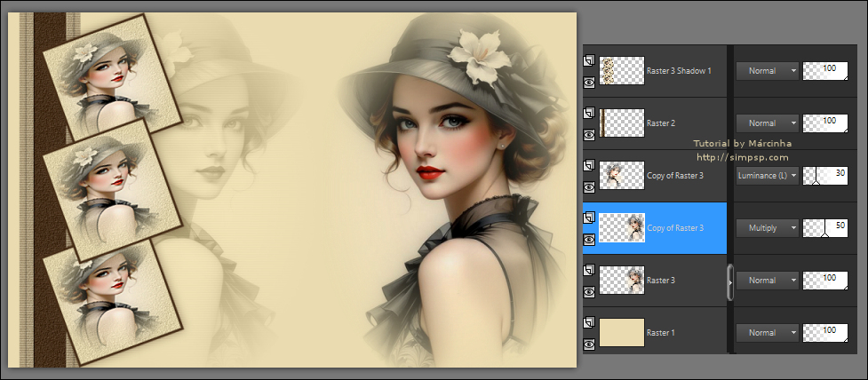Open the Luminance (L) blend mode dropdown
Image resolution: width=868 pixels, height=380 pixels.
(x=768, y=176)
